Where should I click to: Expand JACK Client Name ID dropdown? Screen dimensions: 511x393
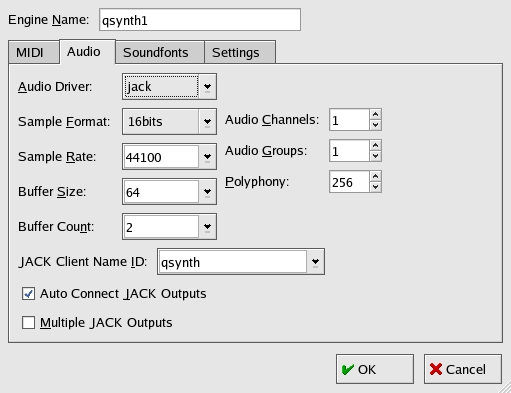click(315, 262)
